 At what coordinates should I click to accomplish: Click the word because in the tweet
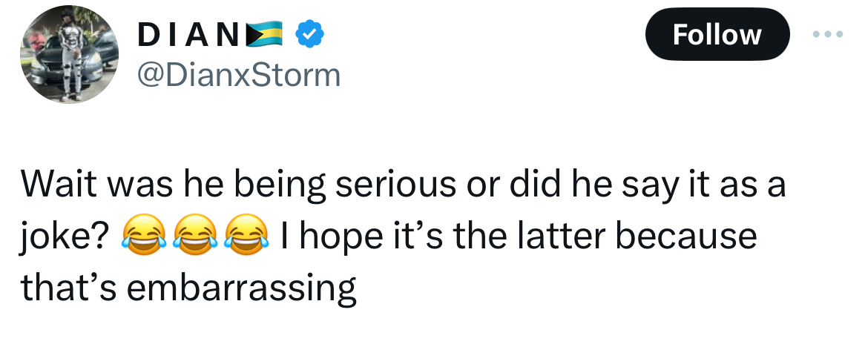[x=688, y=236]
